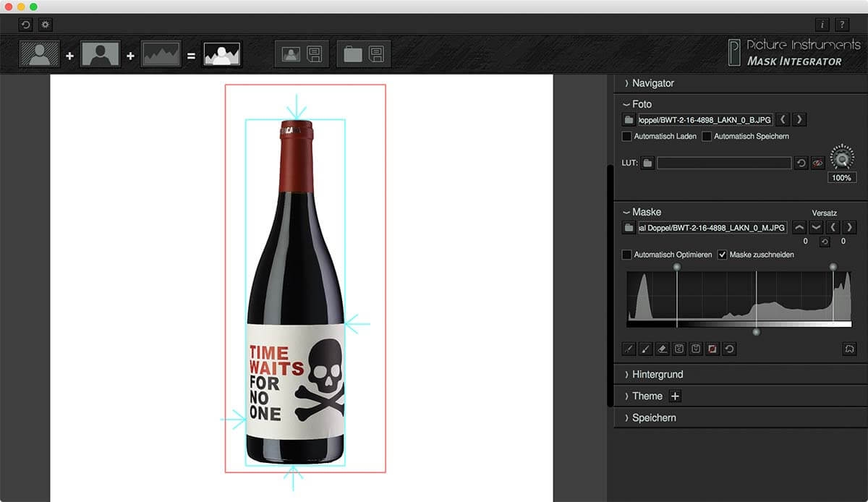Shift mask offset to the left
The image size is (868, 502).
point(833,227)
